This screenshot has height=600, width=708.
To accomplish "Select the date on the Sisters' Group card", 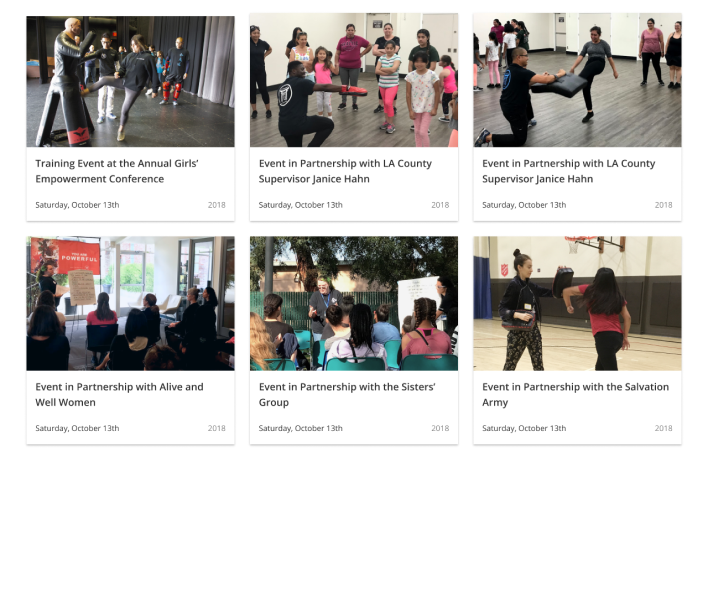I will tap(301, 428).
